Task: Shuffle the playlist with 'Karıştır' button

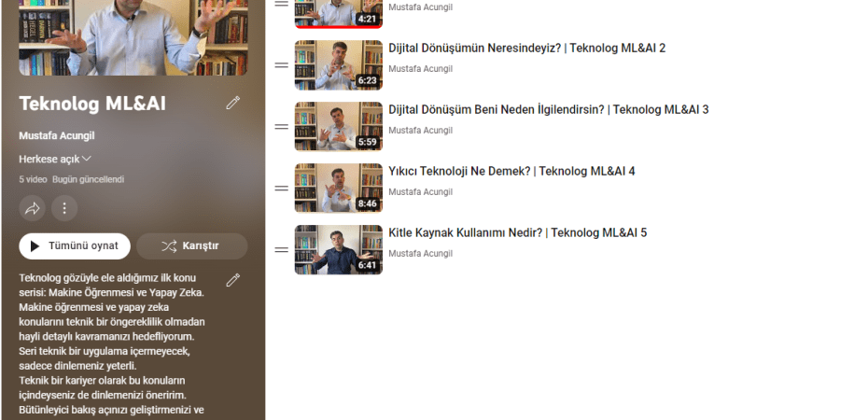Action: (191, 245)
